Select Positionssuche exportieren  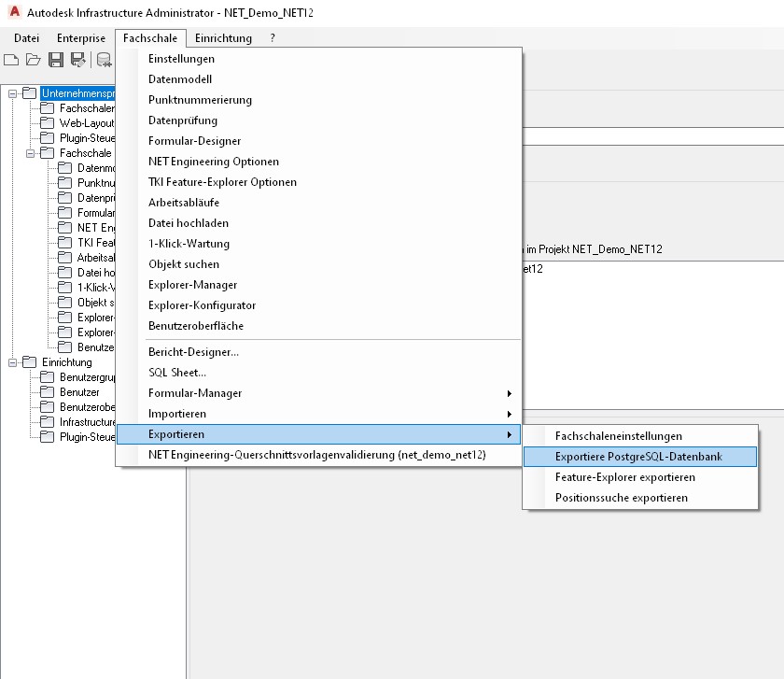(x=640, y=498)
